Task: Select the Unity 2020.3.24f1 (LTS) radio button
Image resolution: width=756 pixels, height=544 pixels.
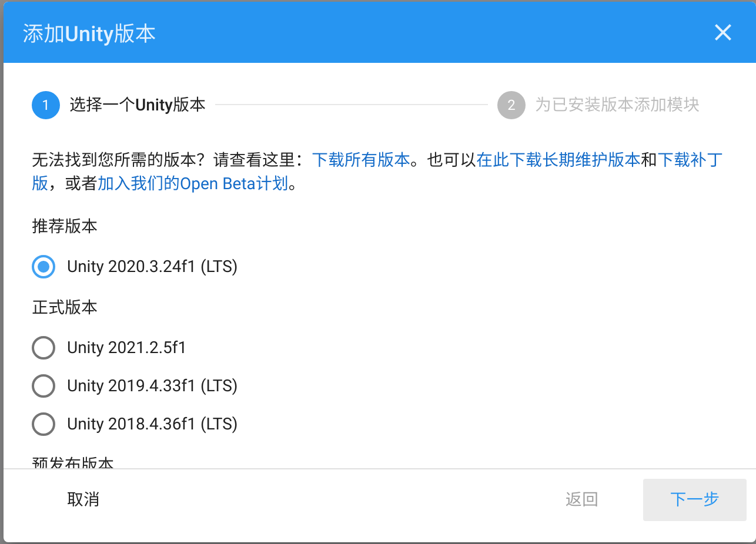Action: tap(43, 267)
